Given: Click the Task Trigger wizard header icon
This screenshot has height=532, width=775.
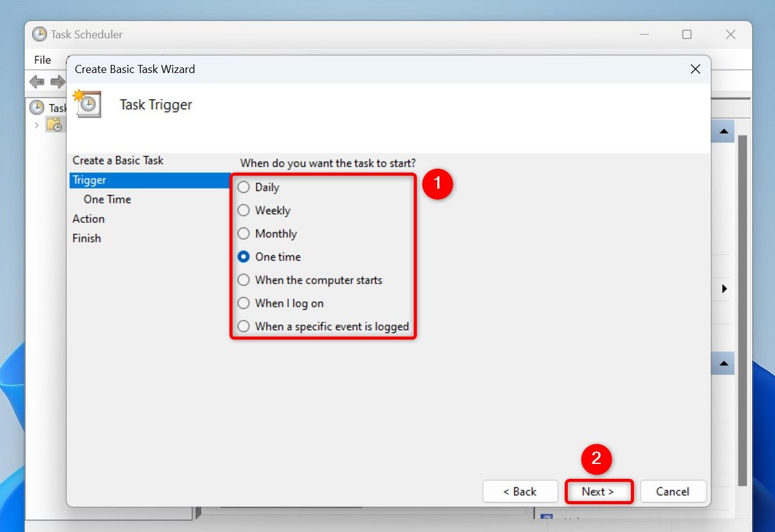Looking at the screenshot, I should point(87,104).
